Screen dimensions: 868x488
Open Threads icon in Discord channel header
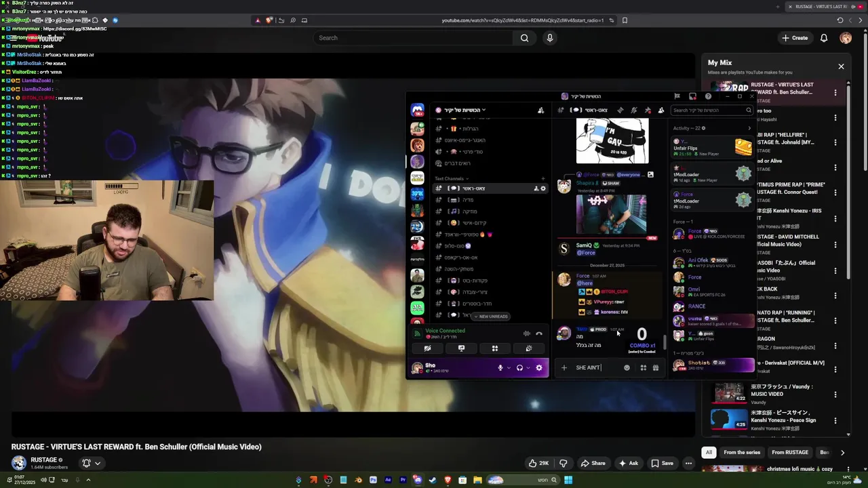point(620,110)
